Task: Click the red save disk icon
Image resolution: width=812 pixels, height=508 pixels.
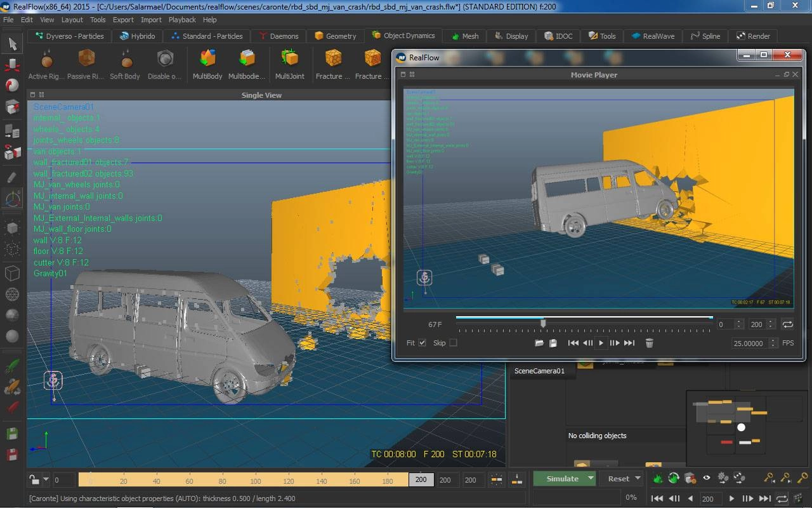Action: [x=12, y=455]
